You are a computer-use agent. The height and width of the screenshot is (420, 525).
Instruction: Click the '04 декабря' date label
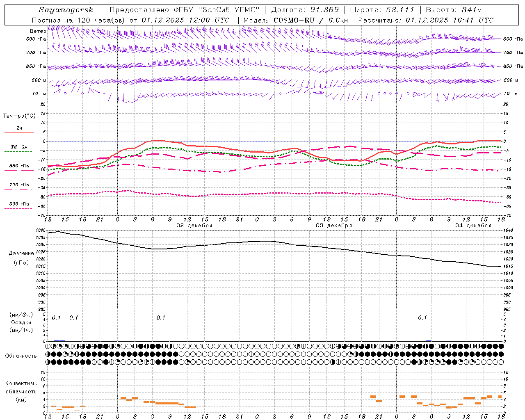473,226
